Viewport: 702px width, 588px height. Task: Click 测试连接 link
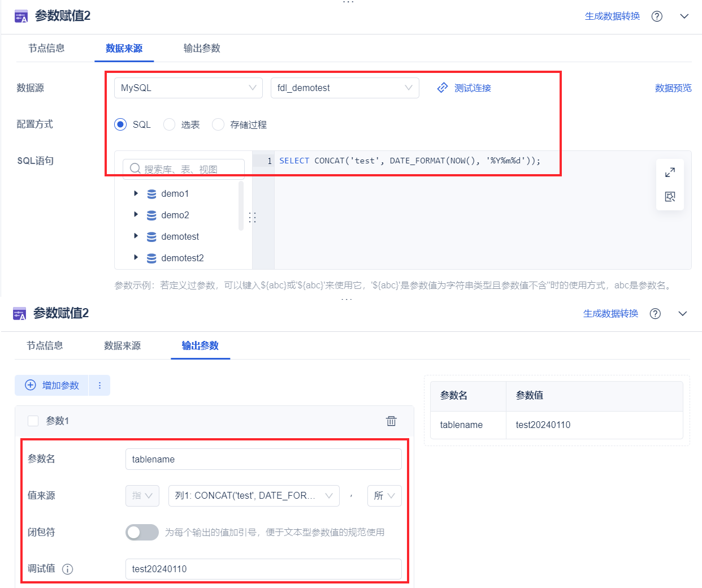point(473,88)
